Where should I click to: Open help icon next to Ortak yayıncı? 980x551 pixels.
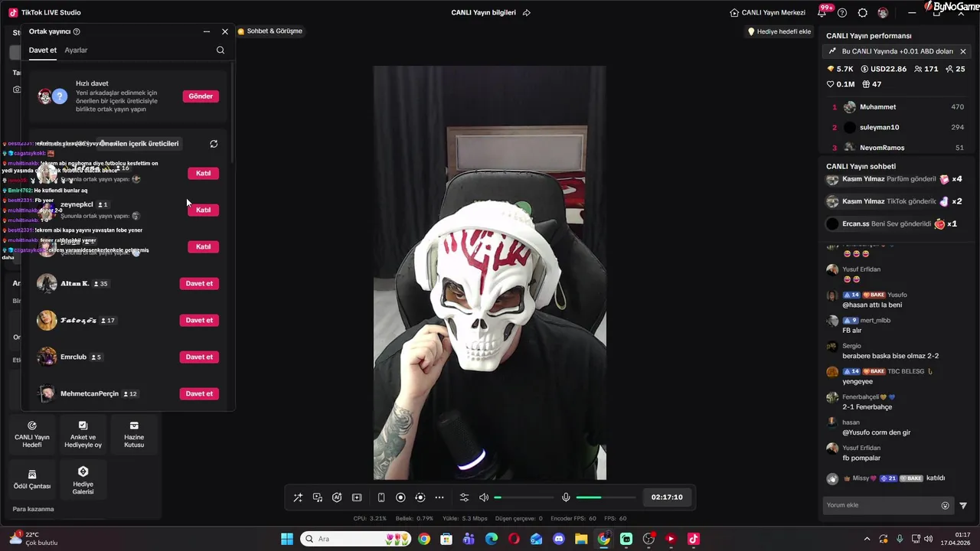tap(77, 31)
